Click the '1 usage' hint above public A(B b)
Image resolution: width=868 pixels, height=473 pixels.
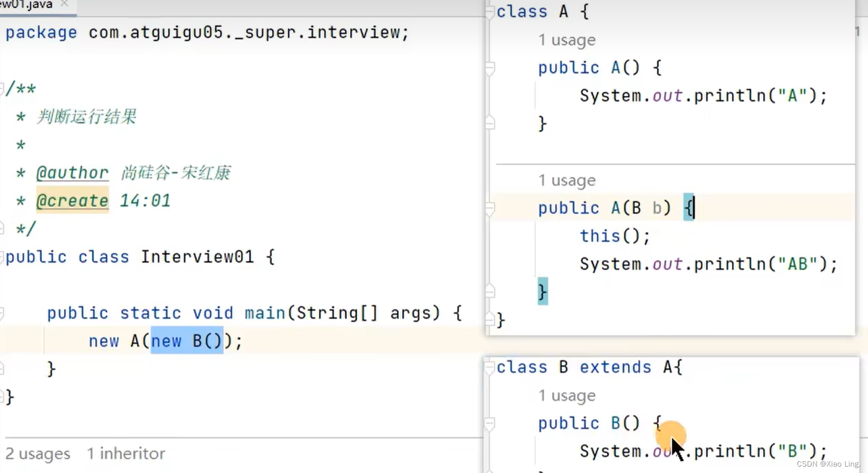566,181
